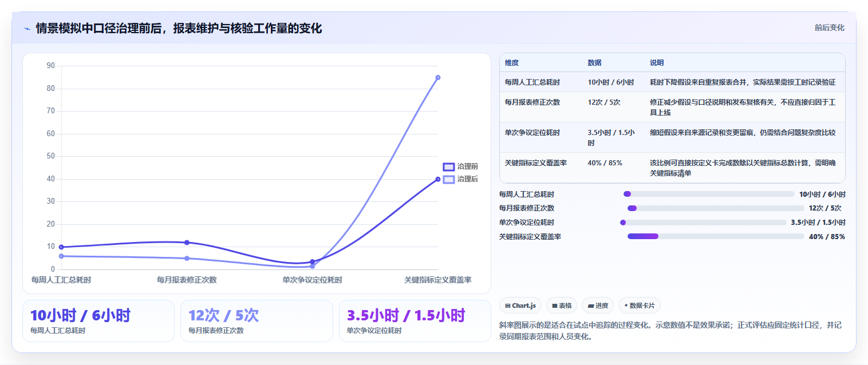868x365 pixels.
Task: Open the 10小时 / 6小时 data card
Action: pos(98,321)
